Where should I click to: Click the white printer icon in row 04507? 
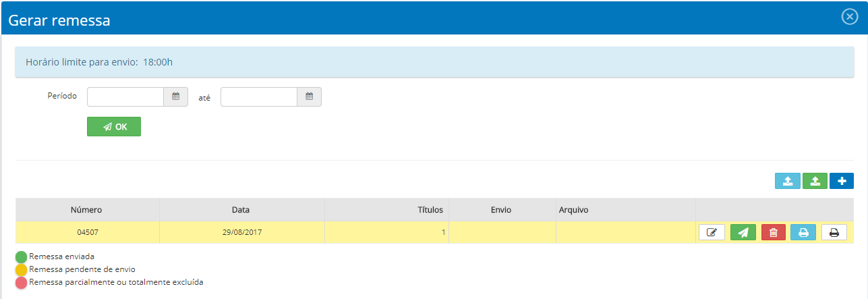coord(834,232)
